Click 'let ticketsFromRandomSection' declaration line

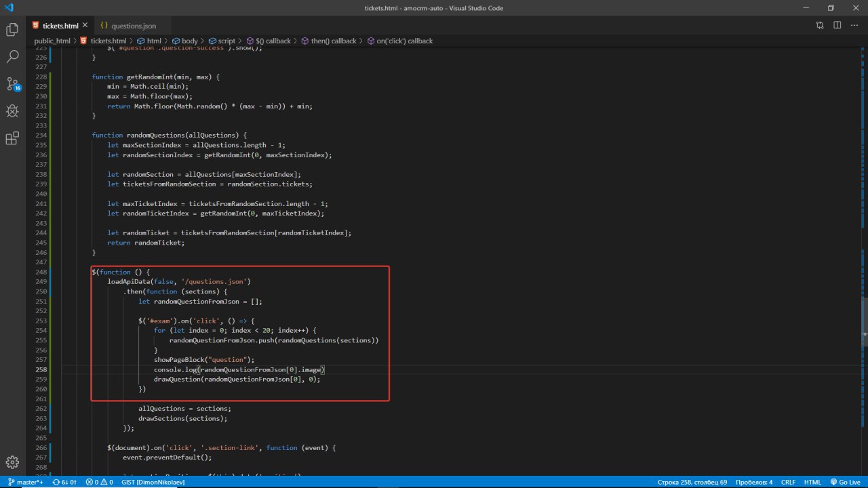tap(210, 184)
